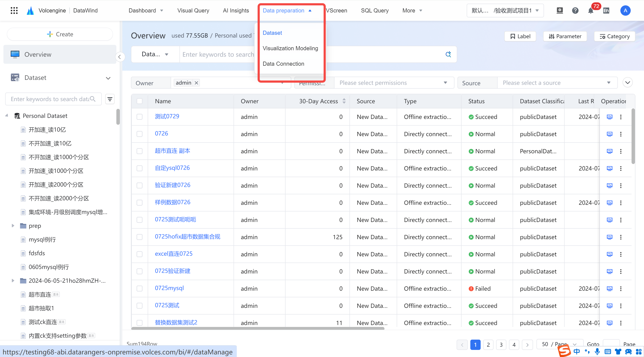
Task: Check the box for row 测试0729
Action: pyautogui.click(x=140, y=117)
